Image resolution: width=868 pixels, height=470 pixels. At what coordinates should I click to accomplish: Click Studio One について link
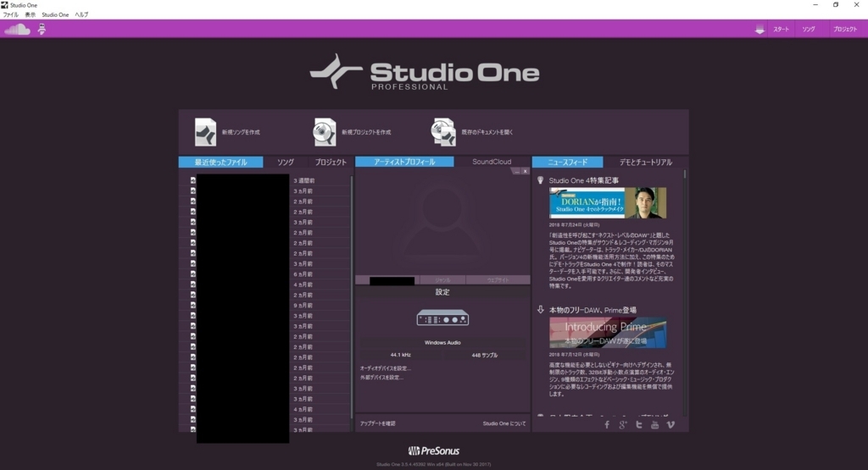tap(504, 423)
